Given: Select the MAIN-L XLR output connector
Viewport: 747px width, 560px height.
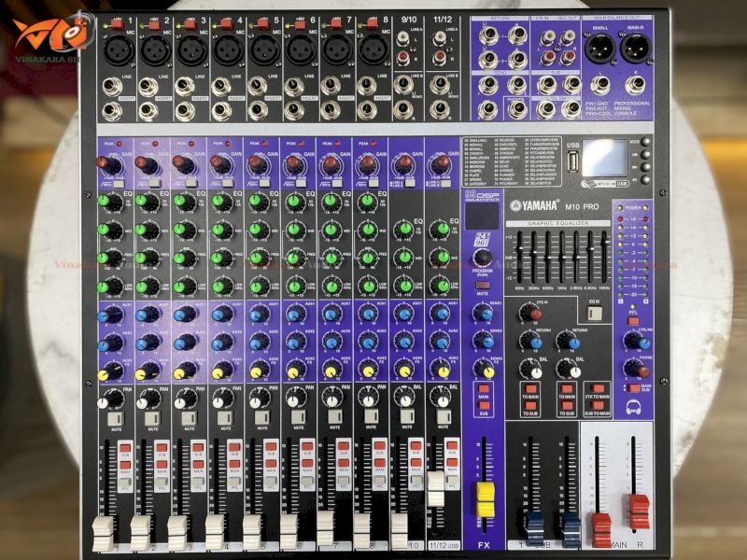Looking at the screenshot, I should tap(600, 49).
